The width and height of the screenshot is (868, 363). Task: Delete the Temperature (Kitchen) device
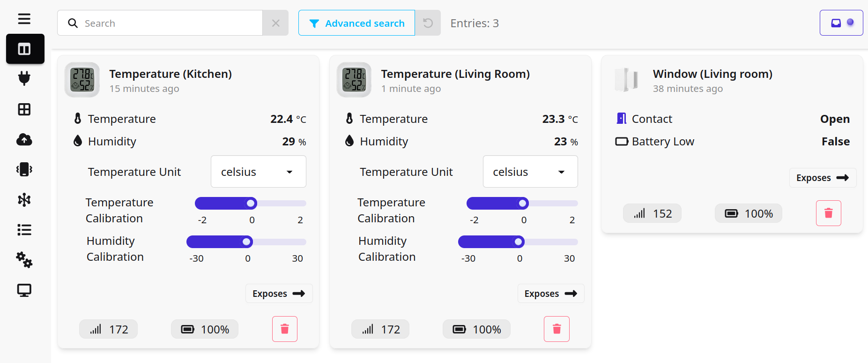coord(284,329)
